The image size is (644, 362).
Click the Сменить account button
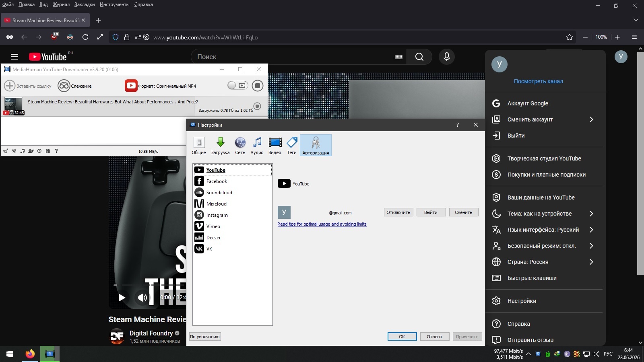click(x=464, y=212)
